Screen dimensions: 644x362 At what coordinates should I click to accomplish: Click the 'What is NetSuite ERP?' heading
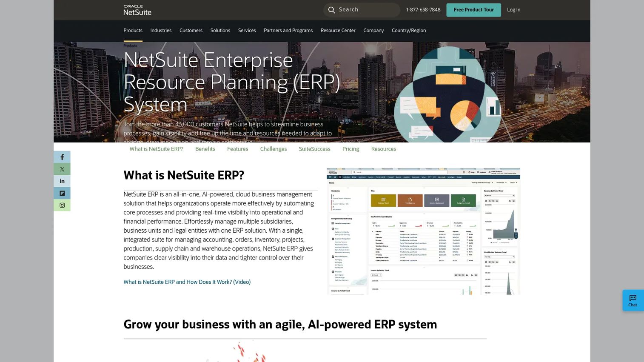(184, 175)
